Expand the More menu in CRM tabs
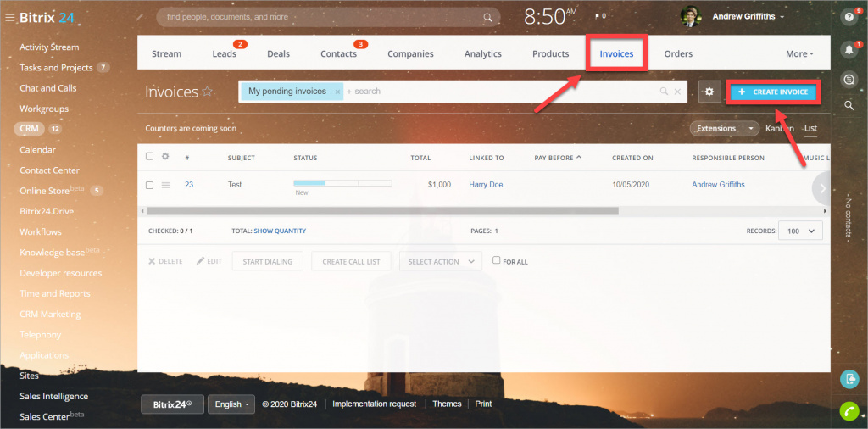The width and height of the screenshot is (868, 429). coord(799,53)
